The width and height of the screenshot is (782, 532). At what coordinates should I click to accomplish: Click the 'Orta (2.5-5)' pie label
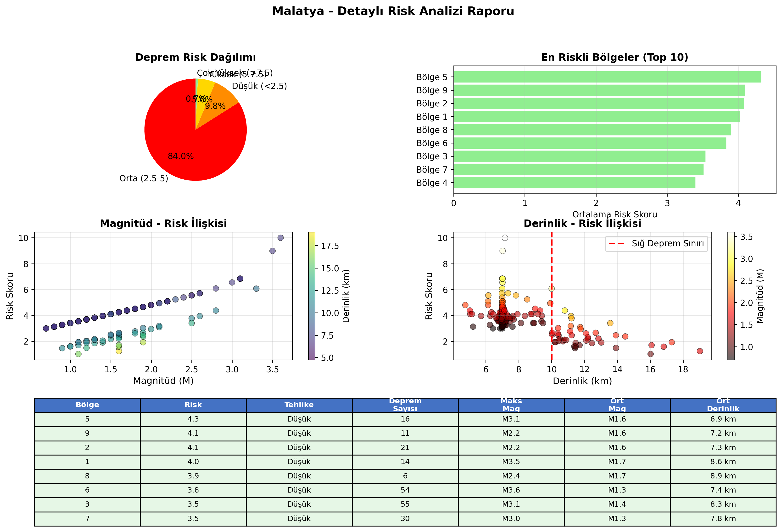coord(144,178)
